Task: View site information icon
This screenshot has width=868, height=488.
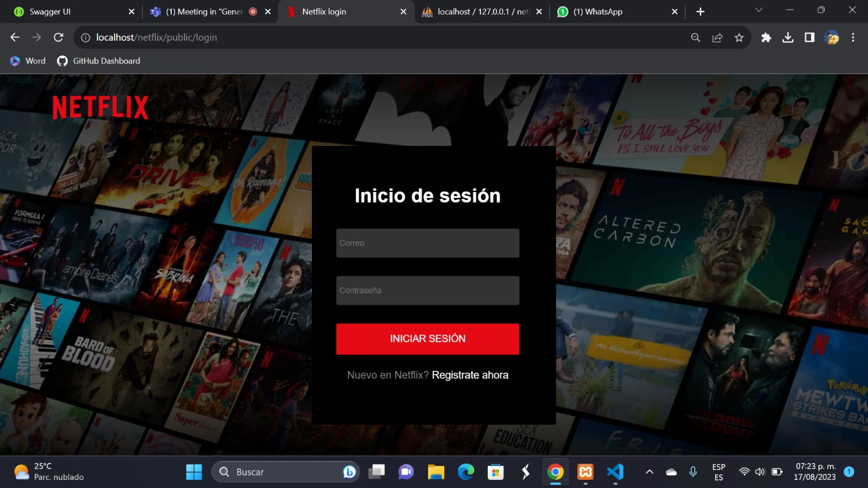Action: tap(86, 37)
